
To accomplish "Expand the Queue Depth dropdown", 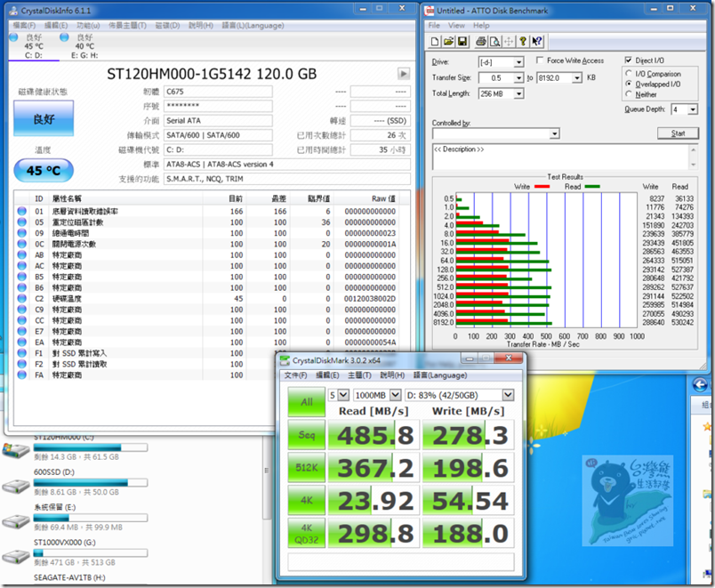I will point(692,109).
